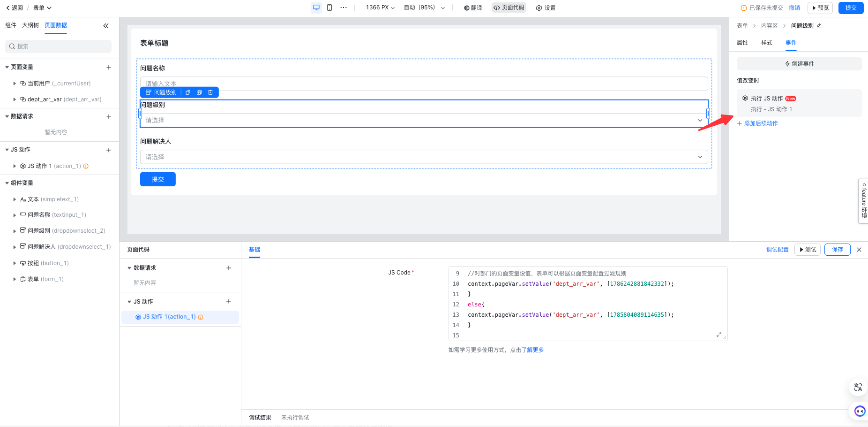Switch to desktop device view
Image resolution: width=868 pixels, height=427 pixels.
click(x=316, y=8)
